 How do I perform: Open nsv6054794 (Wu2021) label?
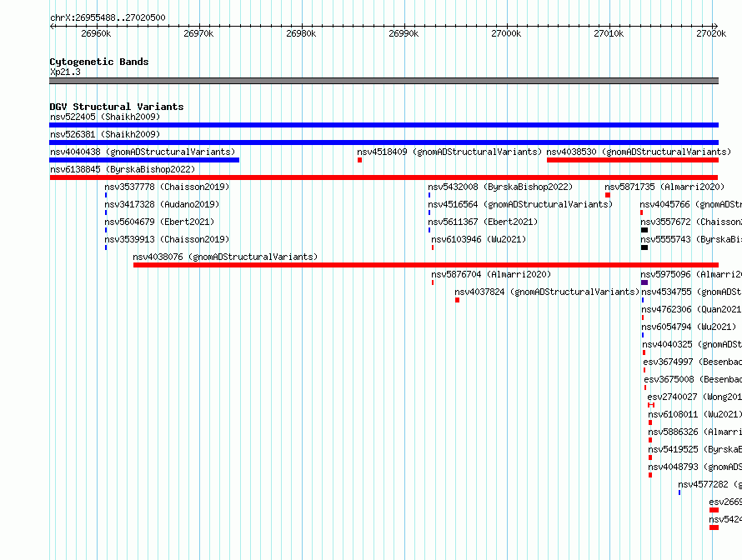point(689,327)
